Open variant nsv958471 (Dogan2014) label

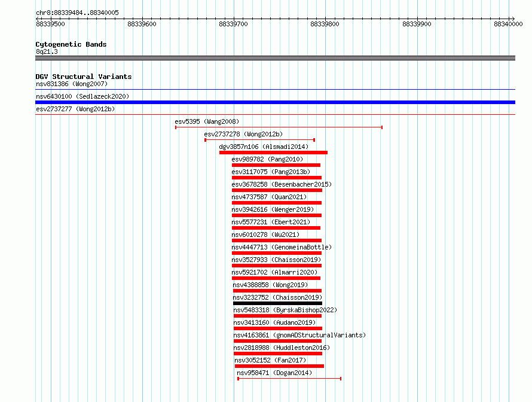(274, 373)
